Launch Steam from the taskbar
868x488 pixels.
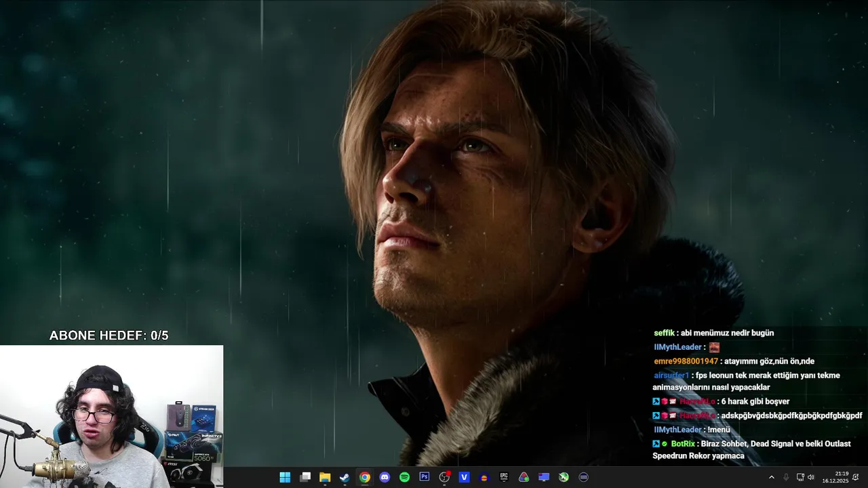tap(344, 477)
